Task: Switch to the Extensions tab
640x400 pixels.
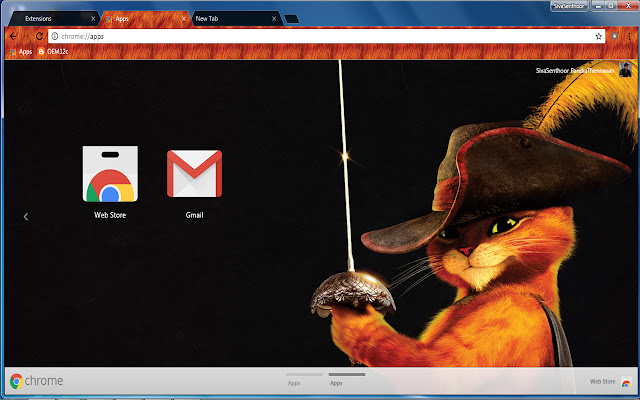Action: pyautogui.click(x=53, y=19)
